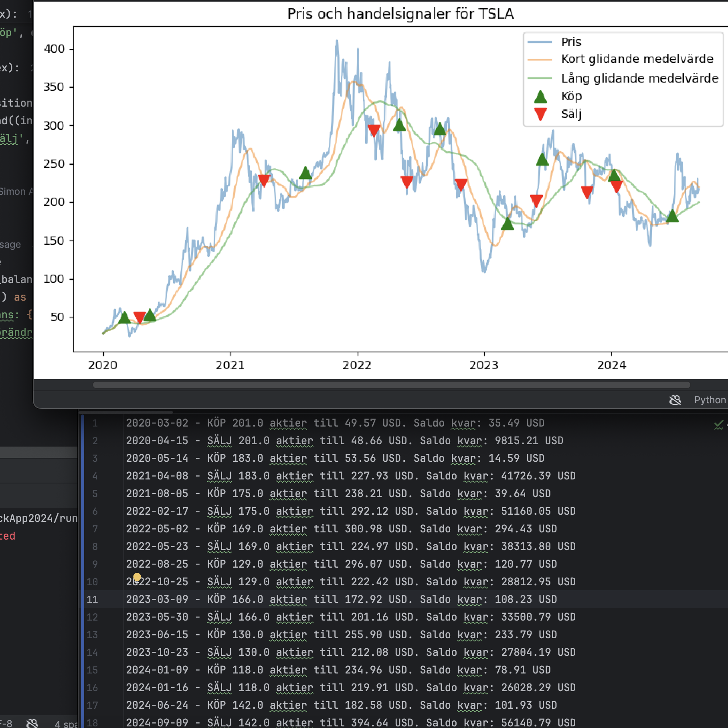Screen dimensions: 728x728
Task: Click the first Köp marker in early 2020
Action: [125, 318]
